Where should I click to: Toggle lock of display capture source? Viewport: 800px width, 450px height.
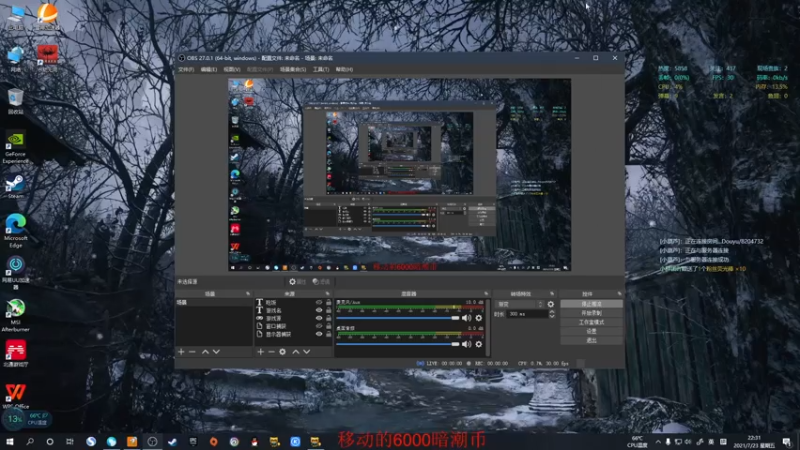329,334
